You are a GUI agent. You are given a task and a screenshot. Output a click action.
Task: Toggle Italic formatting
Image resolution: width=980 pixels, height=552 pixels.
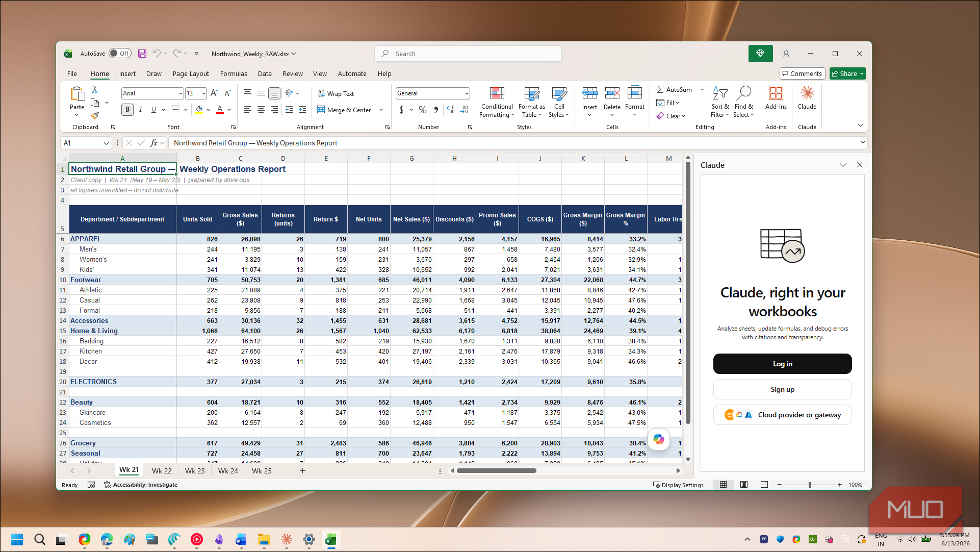(140, 110)
